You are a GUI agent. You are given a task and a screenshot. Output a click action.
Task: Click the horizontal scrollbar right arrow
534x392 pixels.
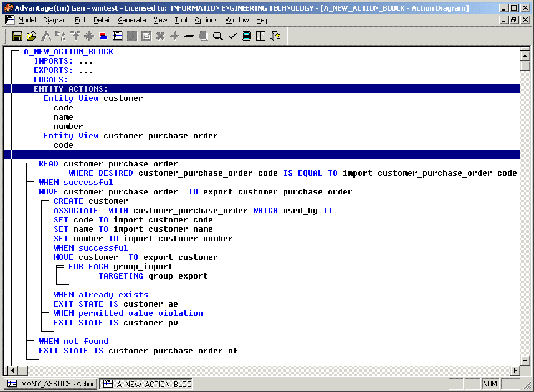click(515, 371)
